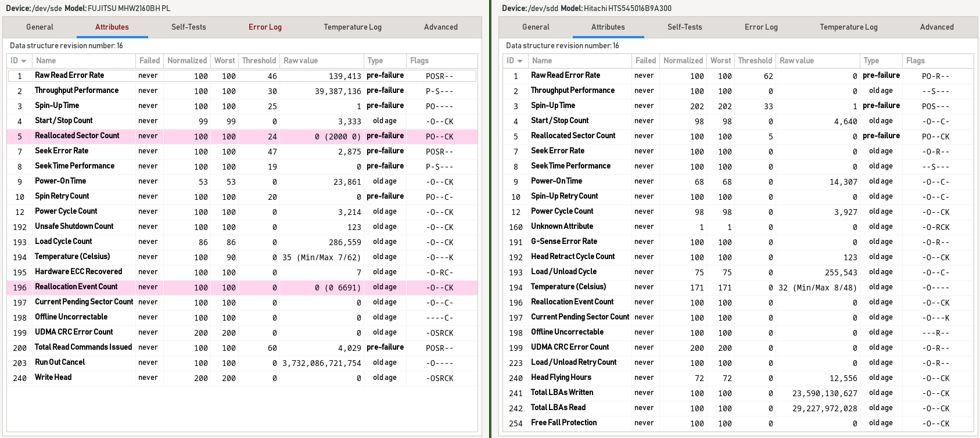Click the Type column header in FUJITSU table
Image resolution: width=980 pixels, height=438 pixels.
pos(385,60)
